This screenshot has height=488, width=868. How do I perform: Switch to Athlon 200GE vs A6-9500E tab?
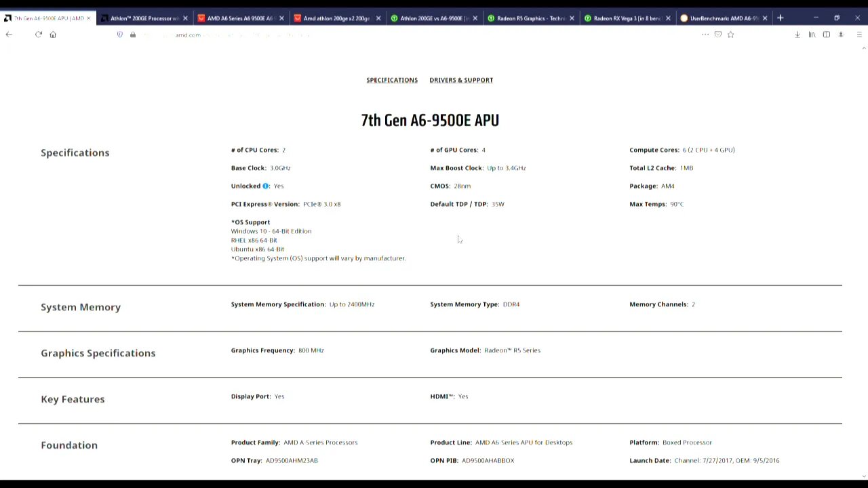point(434,18)
